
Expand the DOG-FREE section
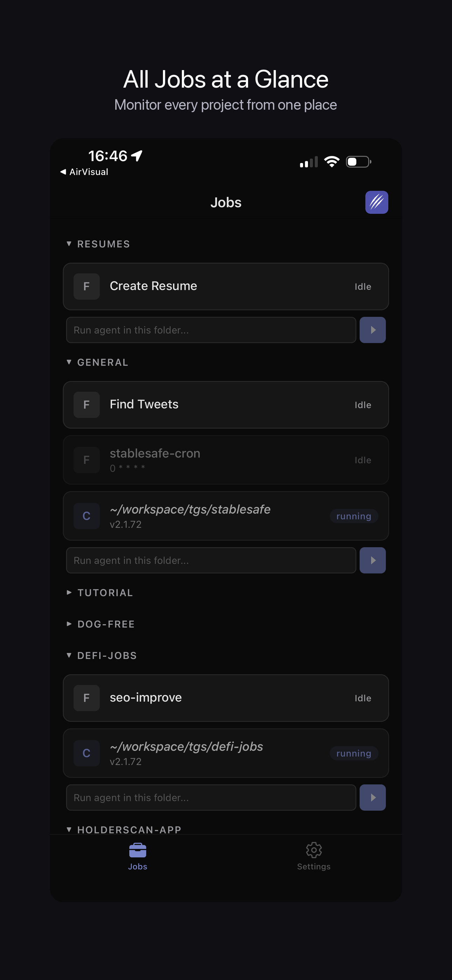[101, 624]
